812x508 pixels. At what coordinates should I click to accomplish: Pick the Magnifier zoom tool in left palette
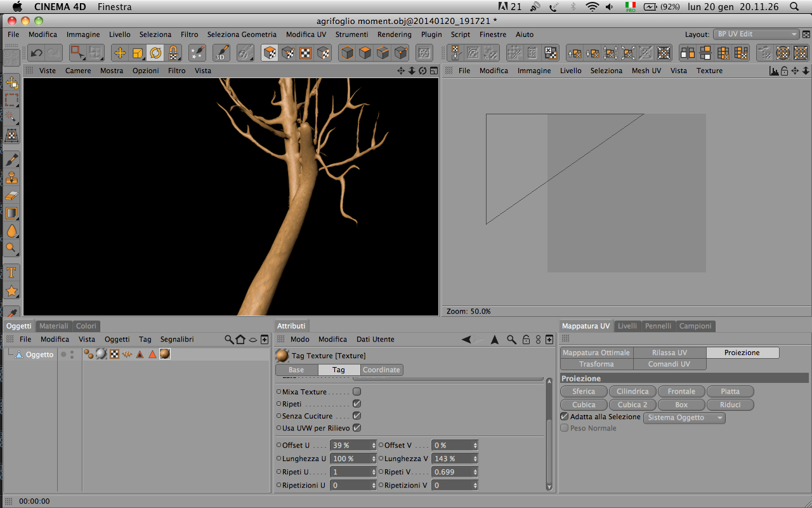click(11, 248)
